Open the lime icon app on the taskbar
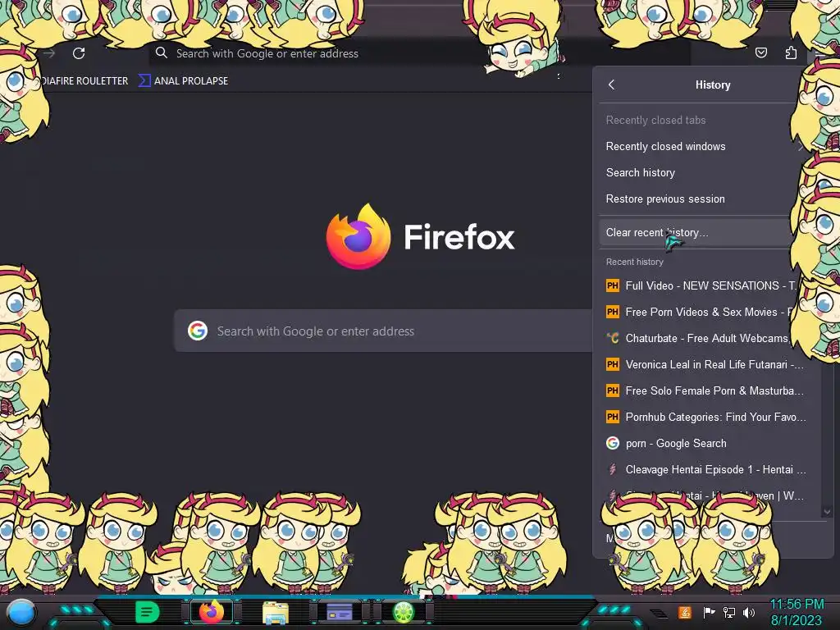This screenshot has width=840, height=630. coord(404,612)
